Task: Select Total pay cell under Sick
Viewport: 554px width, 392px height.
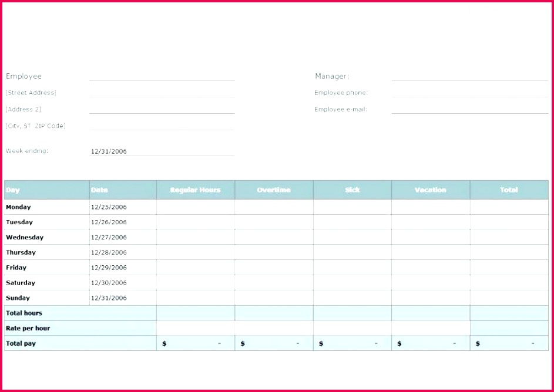Action: (x=352, y=344)
